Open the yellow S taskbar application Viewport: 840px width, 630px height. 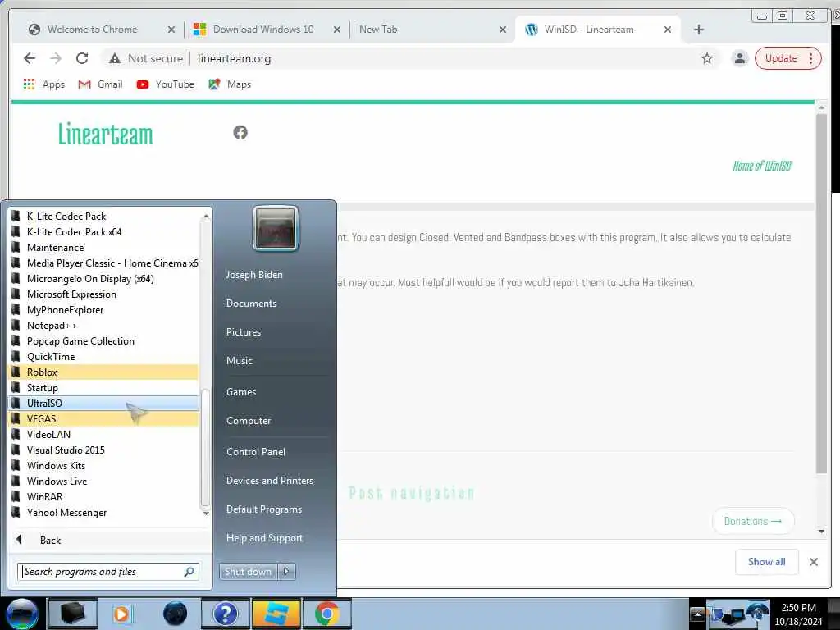[x=276, y=614]
